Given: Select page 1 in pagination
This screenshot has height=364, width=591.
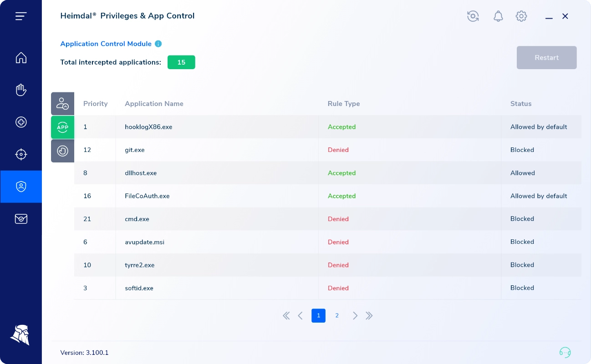Looking at the screenshot, I should click(318, 316).
